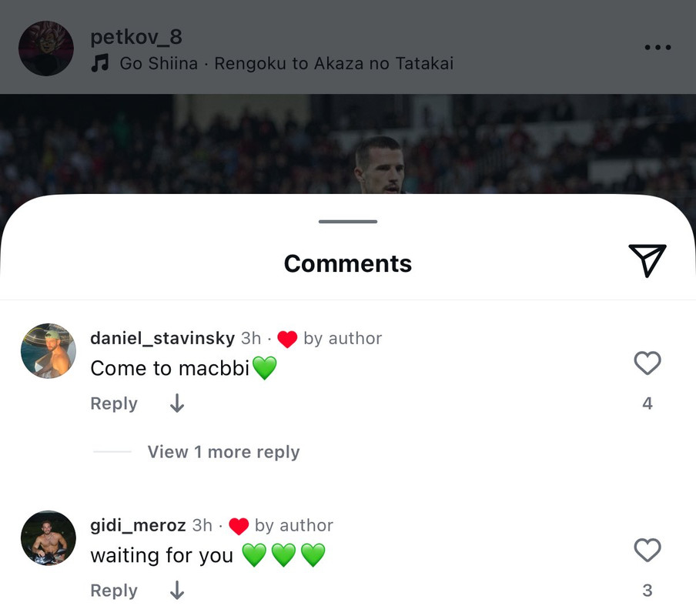Reply to daniel_stavinsky's comment
The image size is (696, 616).
[x=114, y=403]
